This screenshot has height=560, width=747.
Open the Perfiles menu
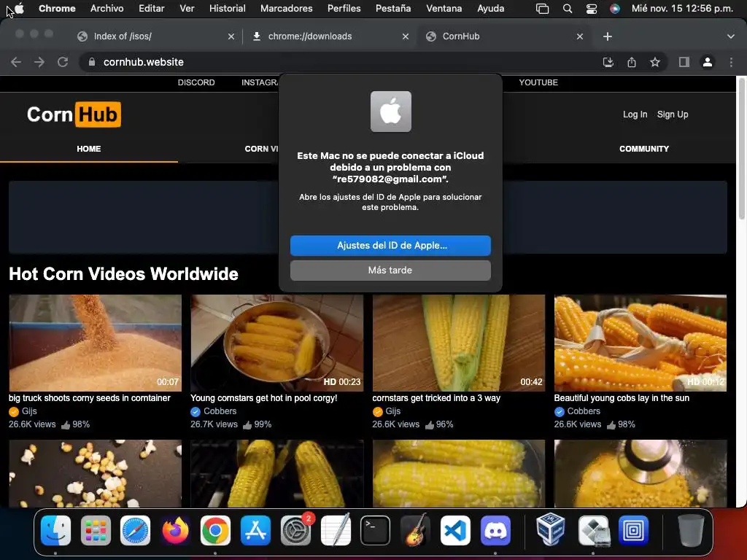pos(344,9)
